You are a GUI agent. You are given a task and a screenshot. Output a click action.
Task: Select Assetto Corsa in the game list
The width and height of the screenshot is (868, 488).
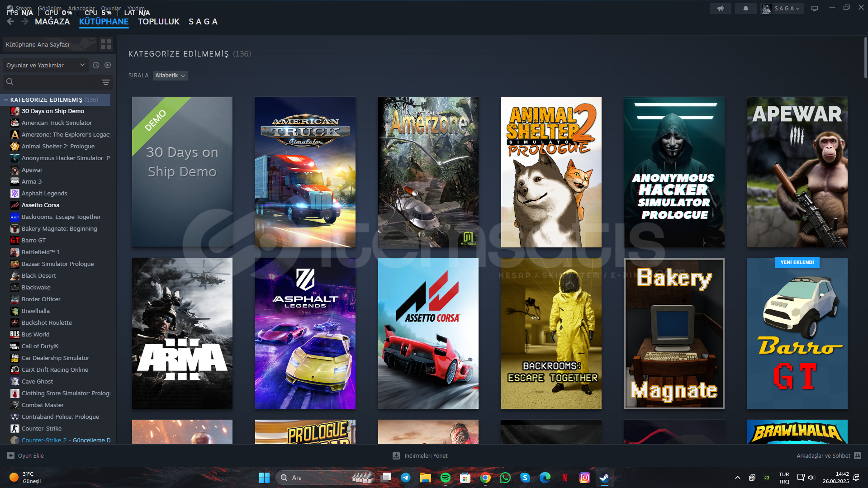pos(40,205)
